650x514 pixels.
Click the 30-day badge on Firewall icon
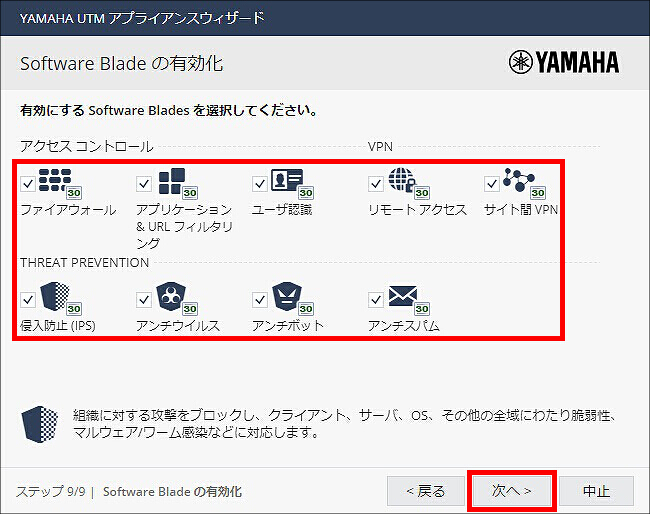coord(74,193)
